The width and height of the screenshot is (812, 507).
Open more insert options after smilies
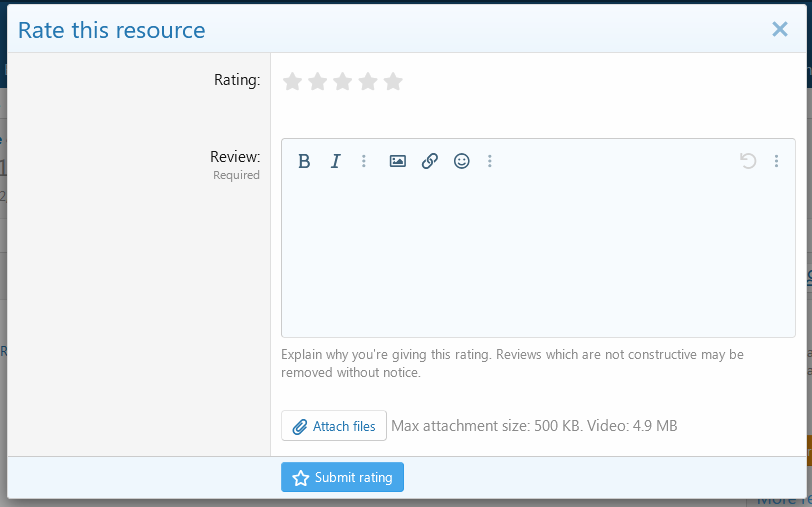[489, 161]
